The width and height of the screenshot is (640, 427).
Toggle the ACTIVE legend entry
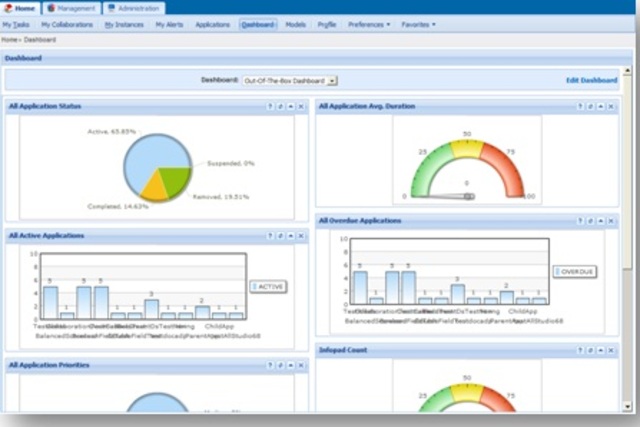coord(268,287)
